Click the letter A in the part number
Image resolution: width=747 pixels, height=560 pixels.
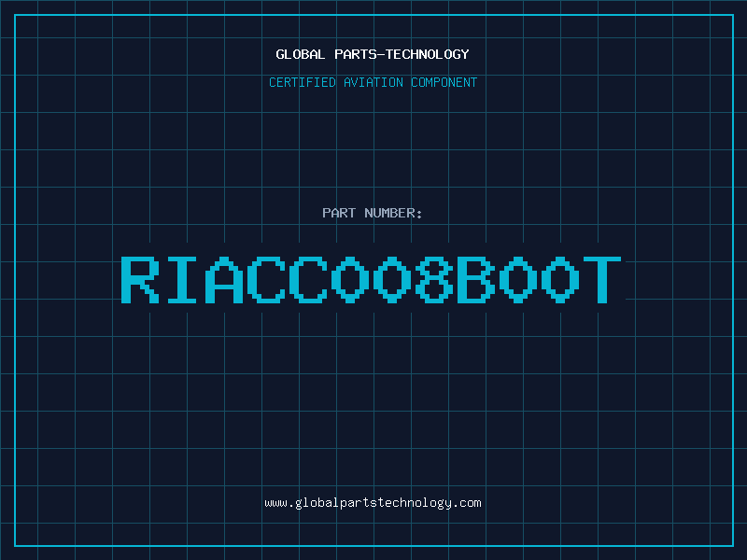[225, 279]
